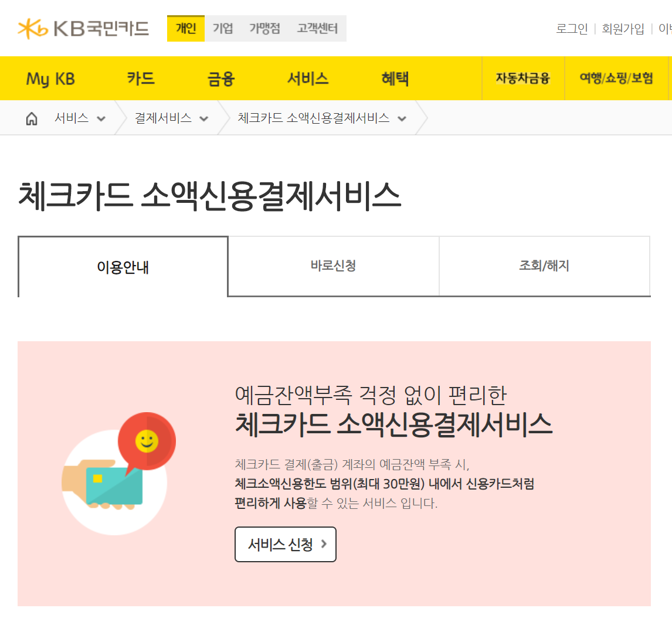Click text '예금잔액부족 걱정 없이 편리한'

pyautogui.click(x=371, y=395)
